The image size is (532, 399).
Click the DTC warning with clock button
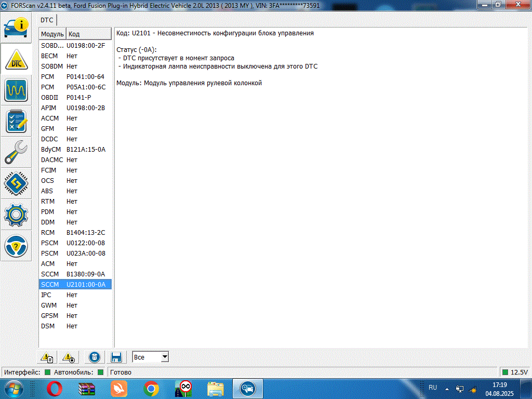69,357
